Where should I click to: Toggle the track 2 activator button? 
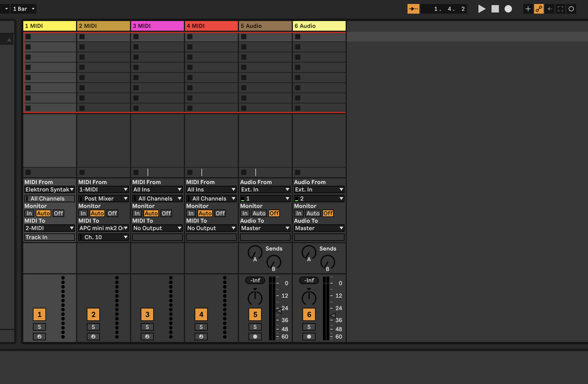point(93,314)
